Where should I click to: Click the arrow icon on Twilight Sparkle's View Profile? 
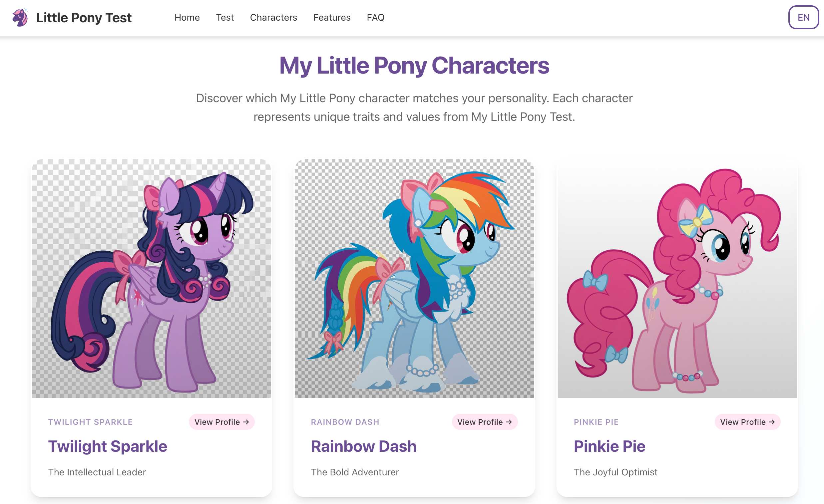[x=246, y=422]
